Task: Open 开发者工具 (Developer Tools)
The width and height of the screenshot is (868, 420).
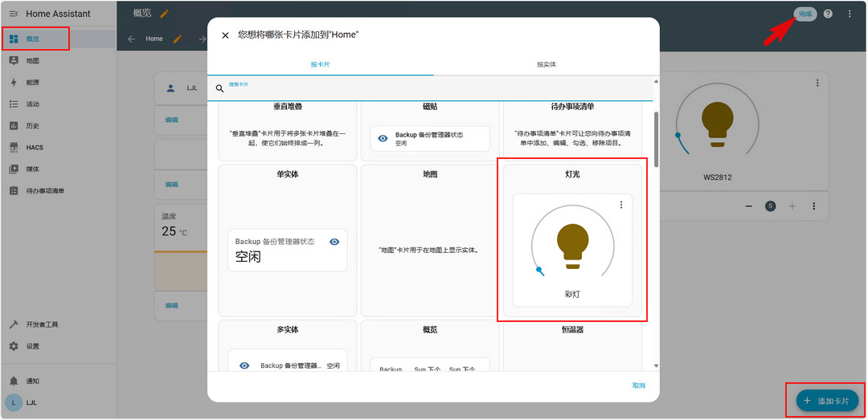Action: click(42, 324)
